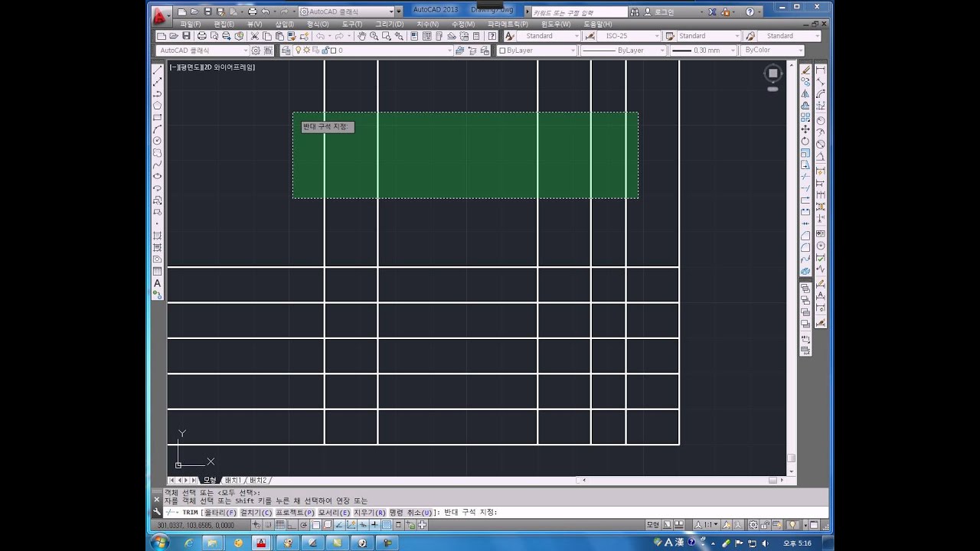Open the ByLayer color dropdown

[x=537, y=51]
